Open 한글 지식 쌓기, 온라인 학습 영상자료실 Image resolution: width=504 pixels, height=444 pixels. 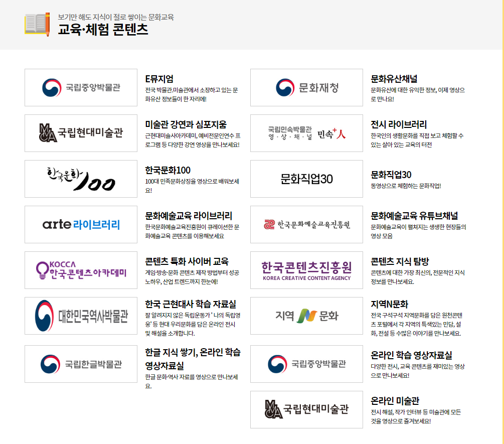tap(193, 359)
